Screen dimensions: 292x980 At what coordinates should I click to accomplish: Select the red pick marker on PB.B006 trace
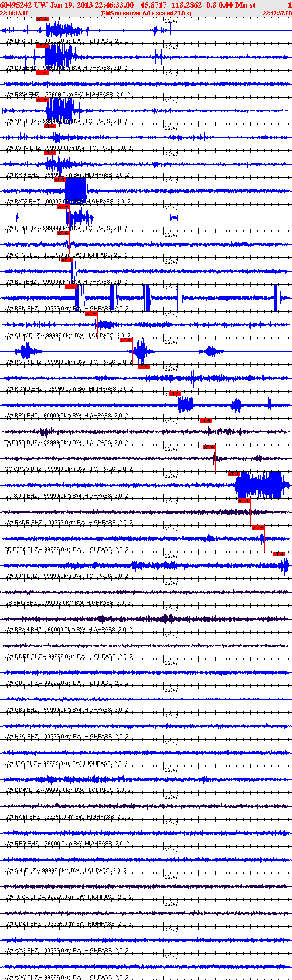pos(259,527)
